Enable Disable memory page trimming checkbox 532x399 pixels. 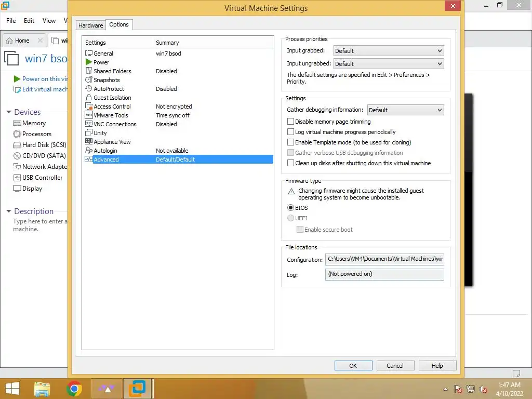pos(290,122)
